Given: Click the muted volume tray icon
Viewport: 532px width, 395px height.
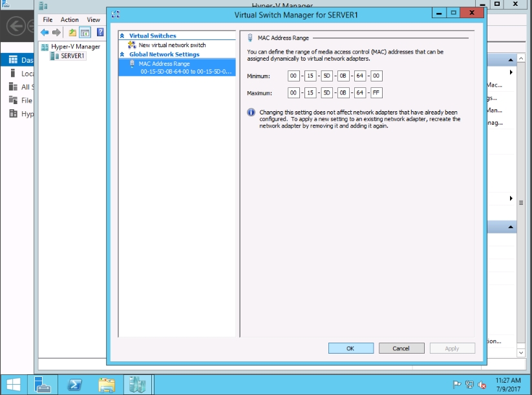Looking at the screenshot, I should [482, 385].
